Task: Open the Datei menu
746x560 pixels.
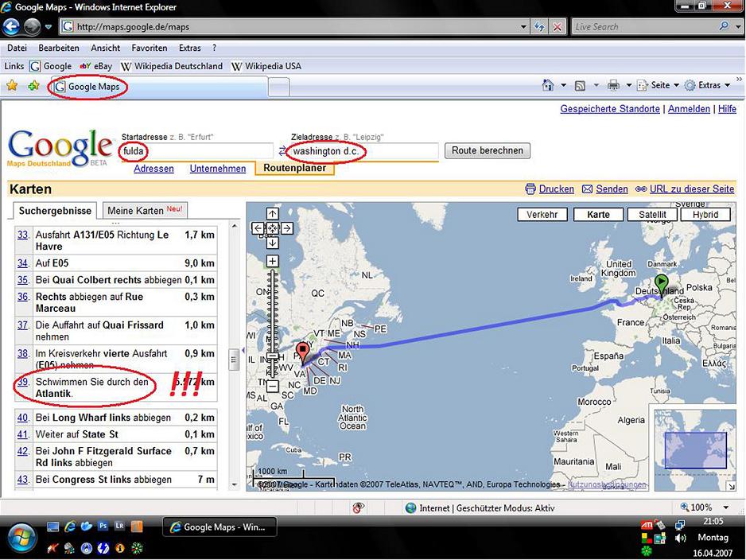Action: 17,48
